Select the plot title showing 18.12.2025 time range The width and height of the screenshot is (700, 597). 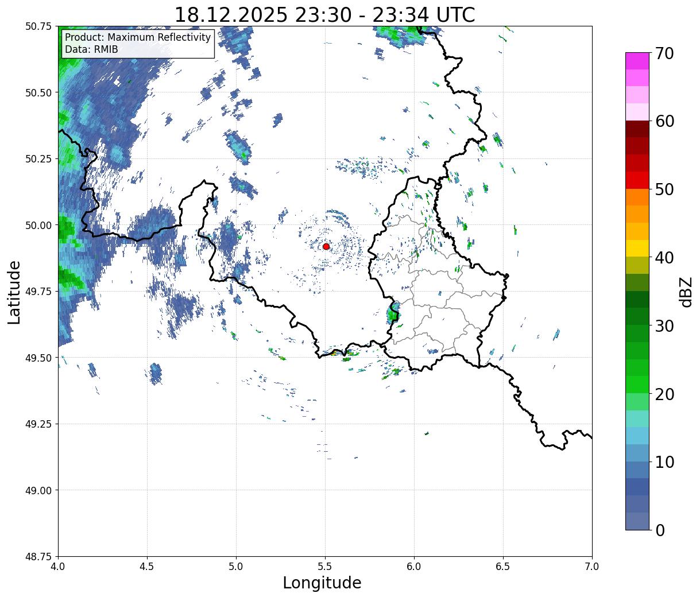coord(324,14)
